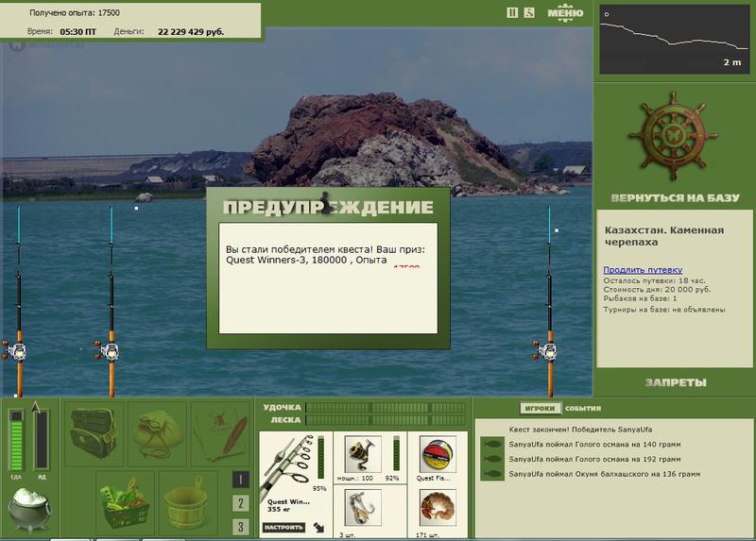Screen dimensions: 756x541
Task: Click the time value '05:30 ПТ'
Action: click(78, 32)
